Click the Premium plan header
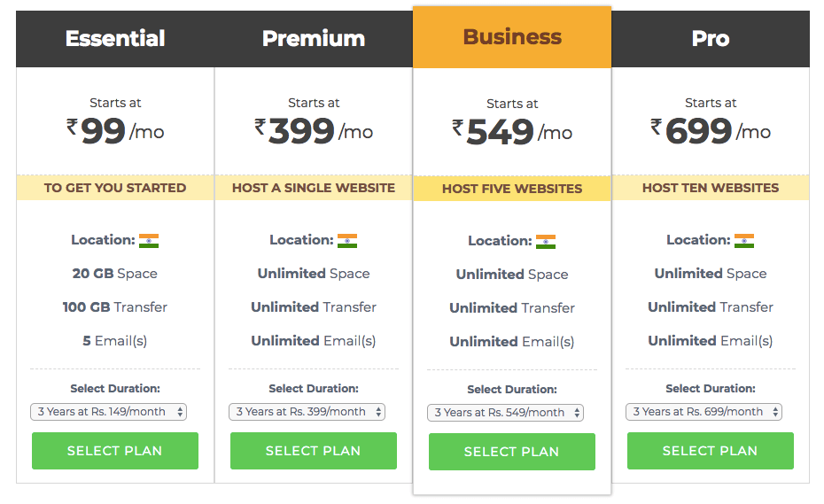This screenshot has height=504, width=824. [x=314, y=39]
